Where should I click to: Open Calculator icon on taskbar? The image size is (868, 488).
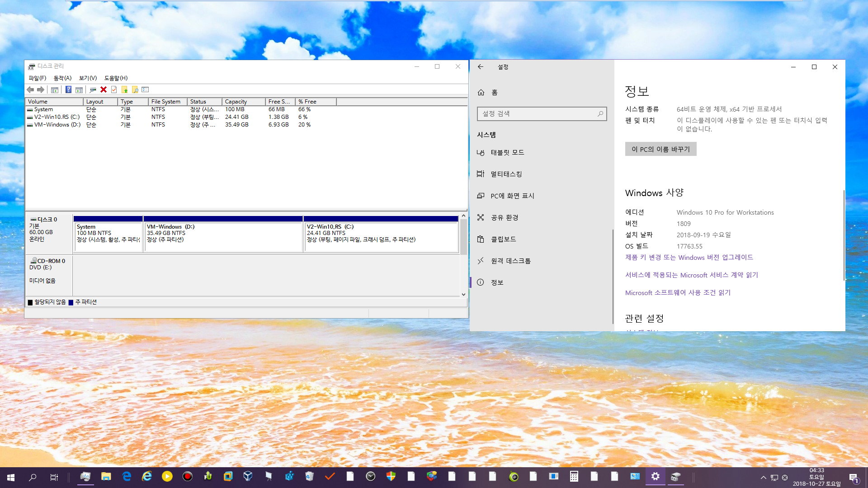(x=574, y=476)
